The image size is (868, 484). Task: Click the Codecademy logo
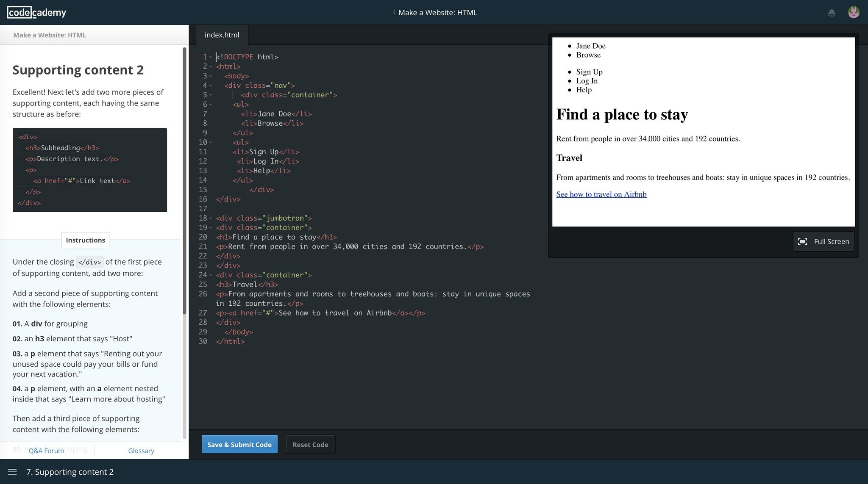[x=37, y=12]
